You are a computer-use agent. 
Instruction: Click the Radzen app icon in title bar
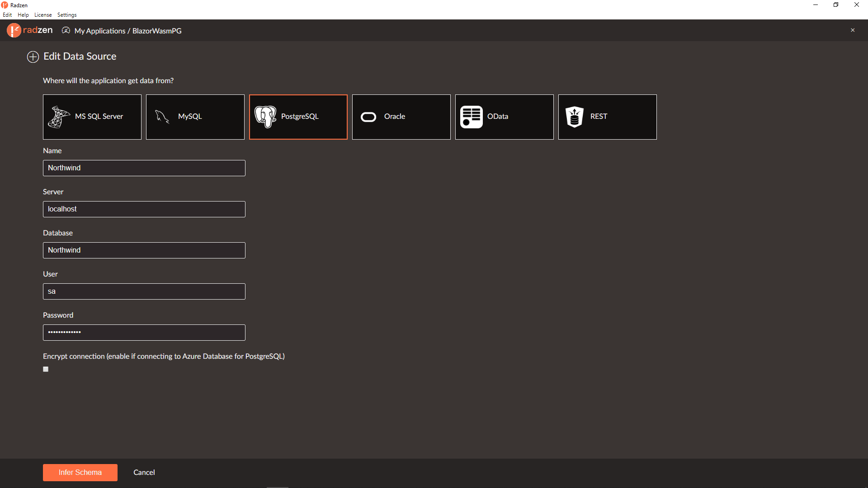tap(5, 5)
